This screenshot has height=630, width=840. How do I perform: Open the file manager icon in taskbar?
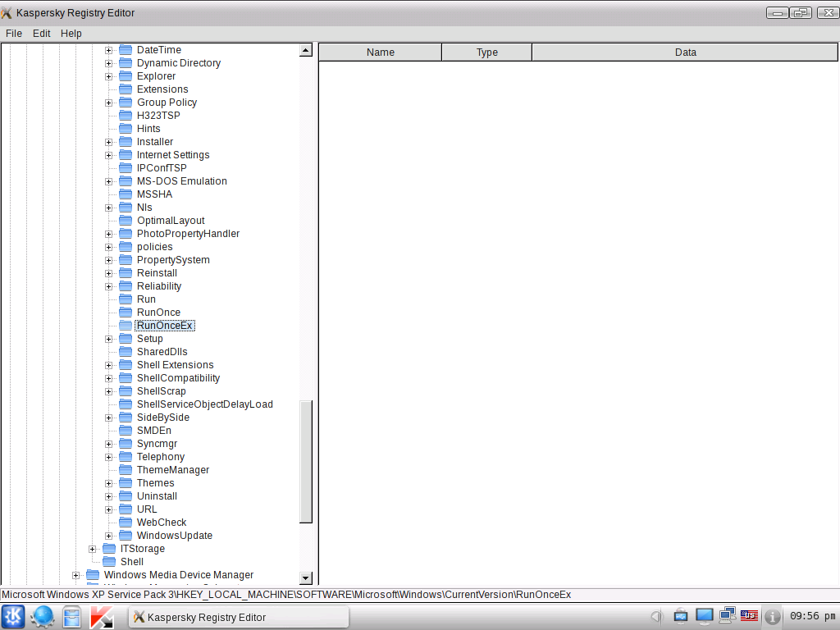point(72,617)
